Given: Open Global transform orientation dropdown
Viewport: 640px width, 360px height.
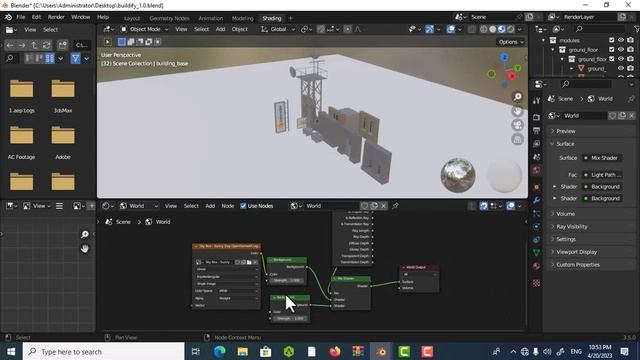Looking at the screenshot, I should pyautogui.click(x=278, y=29).
